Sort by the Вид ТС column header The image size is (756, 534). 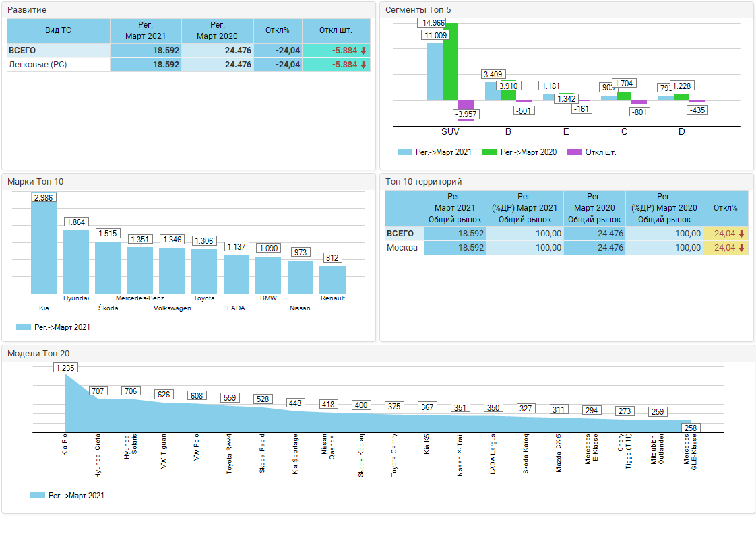58,30
